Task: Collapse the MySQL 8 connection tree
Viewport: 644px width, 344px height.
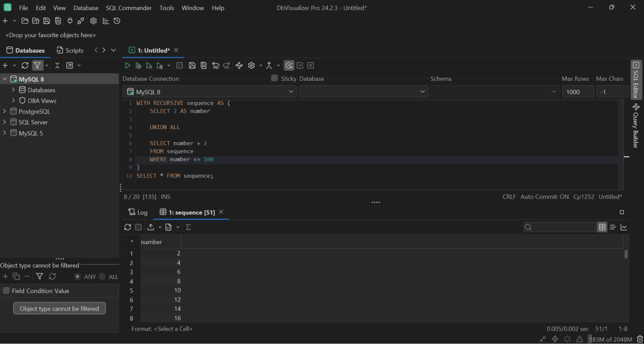Action: click(4, 79)
